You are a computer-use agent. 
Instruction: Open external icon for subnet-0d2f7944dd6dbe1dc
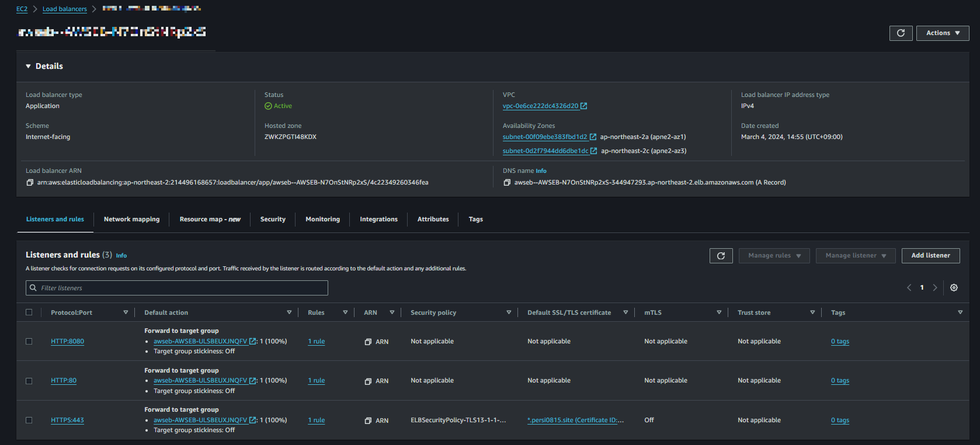(x=593, y=151)
